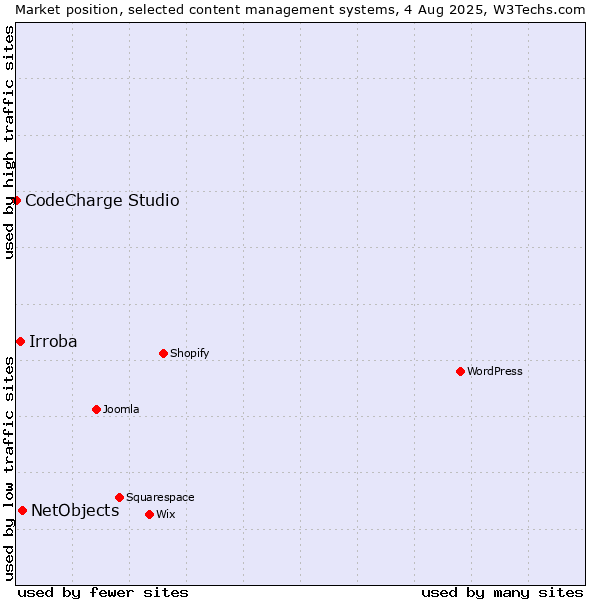
Task: Click the chart title mentioning W3Techs.com
Action: click(300, 10)
